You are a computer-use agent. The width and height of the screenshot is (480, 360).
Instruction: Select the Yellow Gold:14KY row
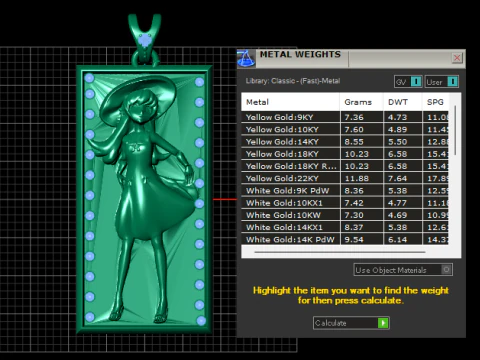(345, 142)
